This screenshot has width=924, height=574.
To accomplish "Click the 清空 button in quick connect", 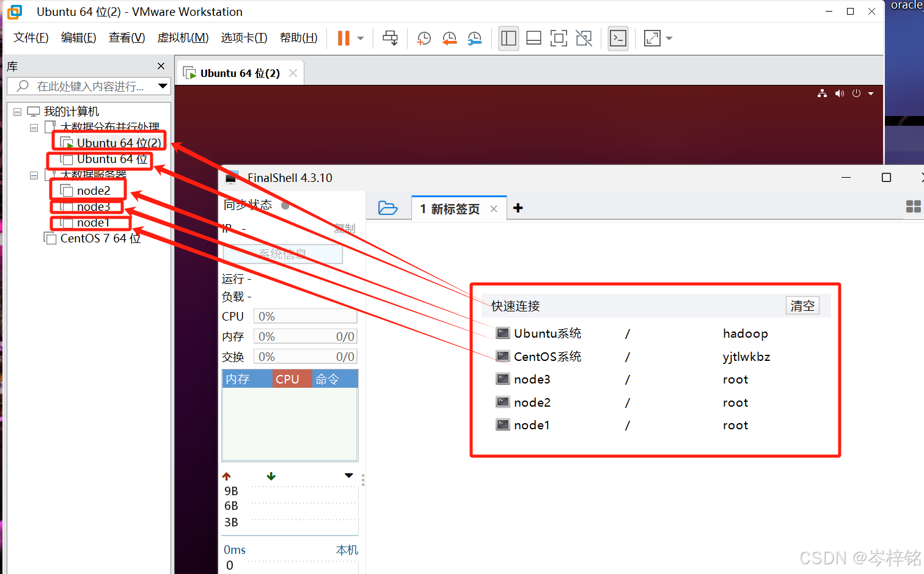I will 802,306.
